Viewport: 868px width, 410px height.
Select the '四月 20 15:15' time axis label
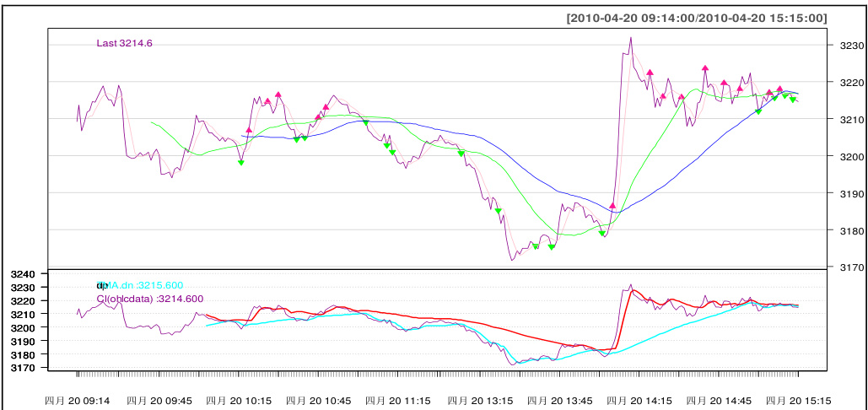pos(799,401)
